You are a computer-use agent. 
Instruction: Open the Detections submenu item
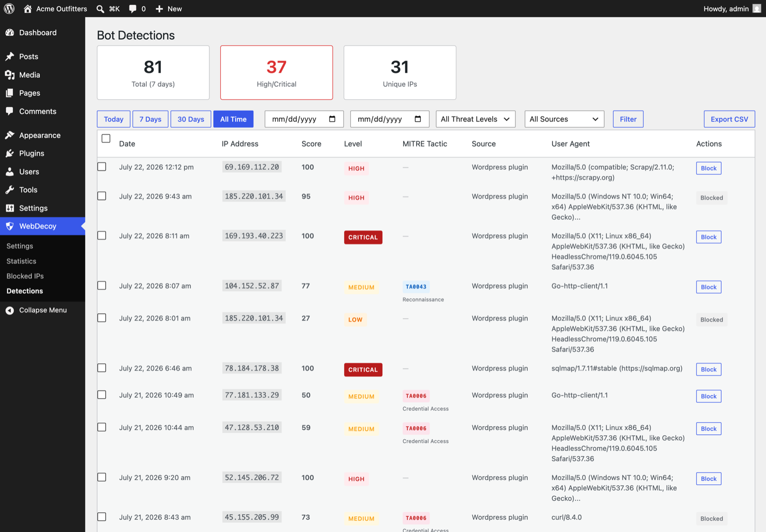click(25, 291)
